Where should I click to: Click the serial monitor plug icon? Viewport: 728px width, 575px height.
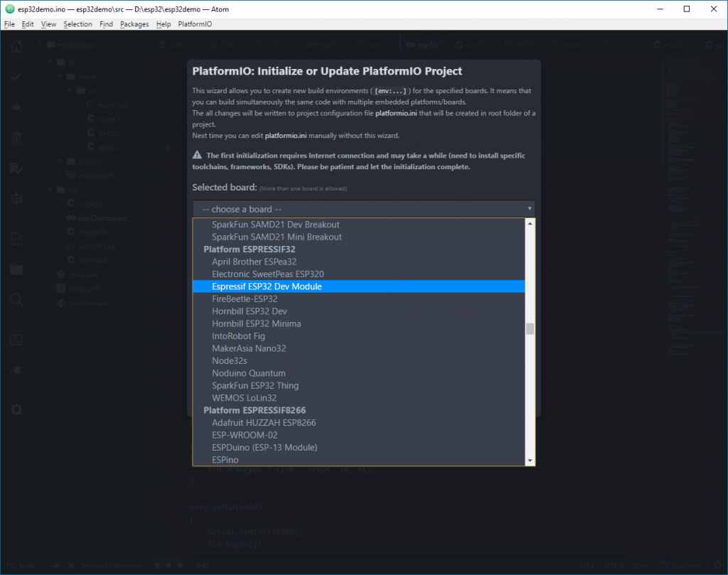[x=16, y=370]
